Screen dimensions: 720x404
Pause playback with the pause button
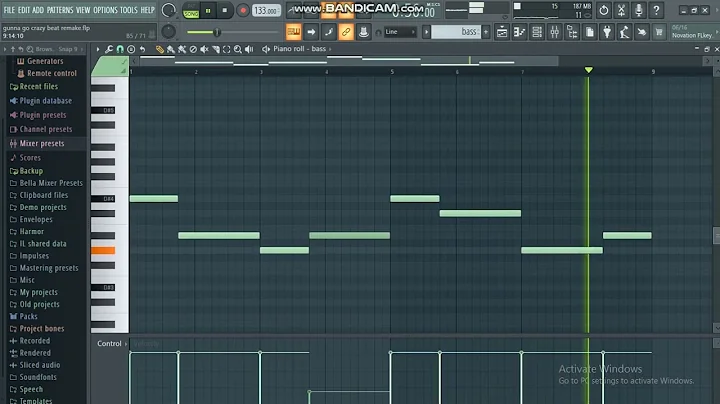208,11
